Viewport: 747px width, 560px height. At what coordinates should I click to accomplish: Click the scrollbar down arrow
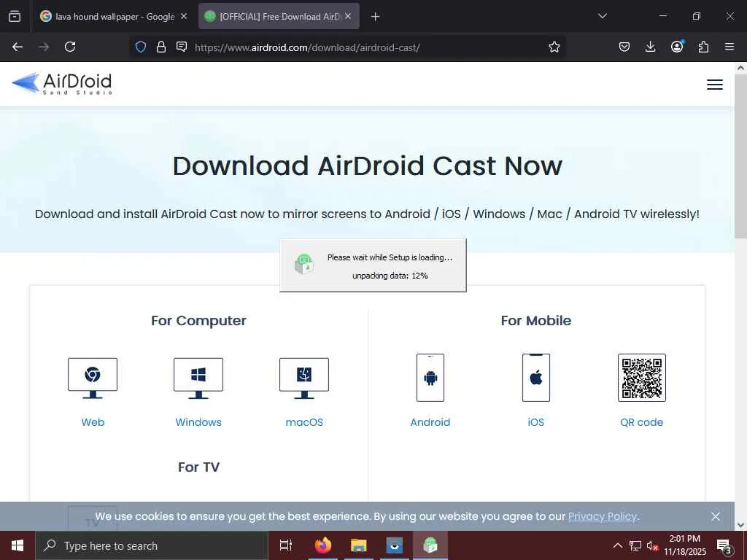tap(740, 525)
